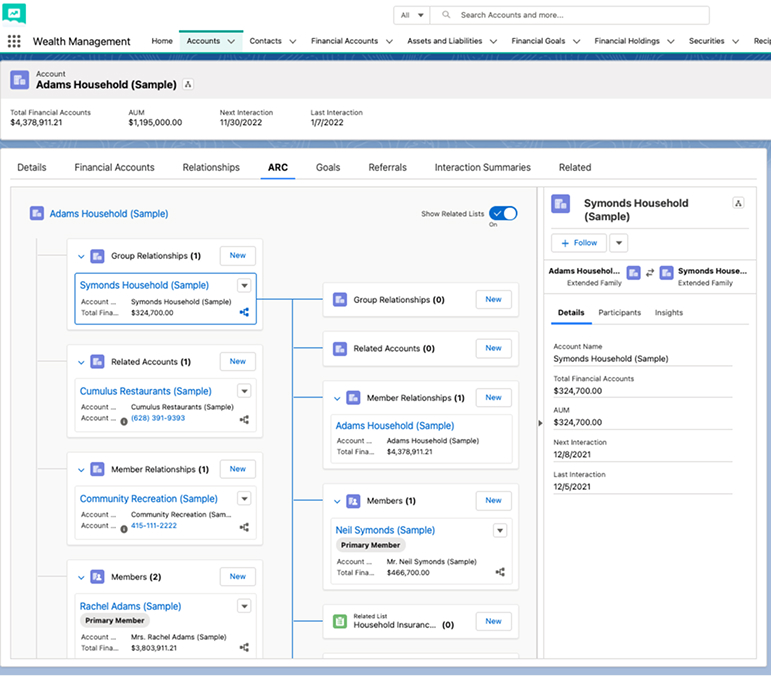771x676 pixels.
Task: Click info icon beside Cumulus phone number
Action: coord(124,421)
